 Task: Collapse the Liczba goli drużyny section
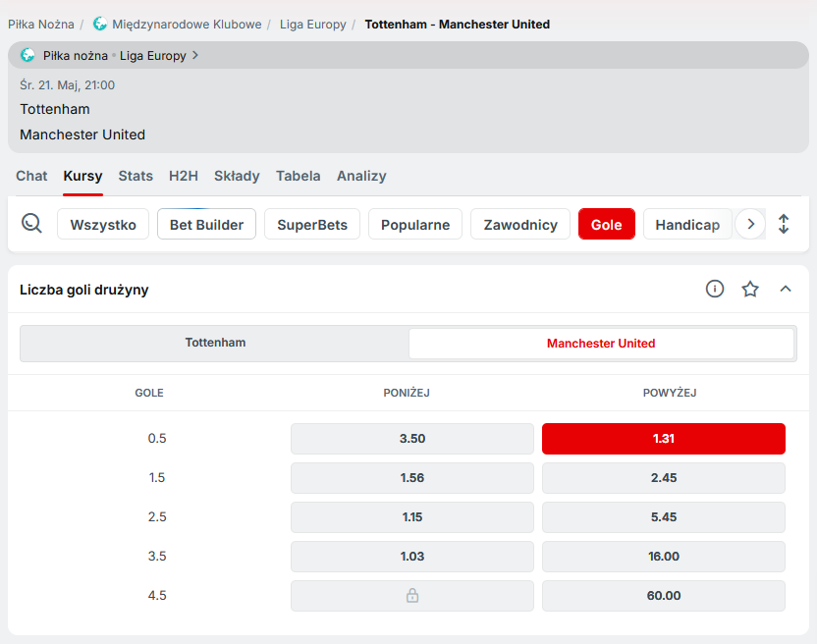click(786, 289)
